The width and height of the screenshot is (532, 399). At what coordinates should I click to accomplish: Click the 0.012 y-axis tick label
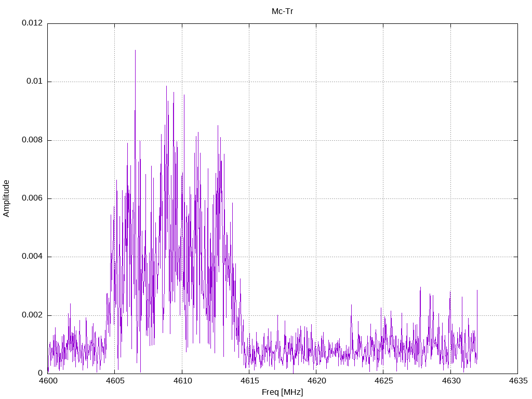32,23
